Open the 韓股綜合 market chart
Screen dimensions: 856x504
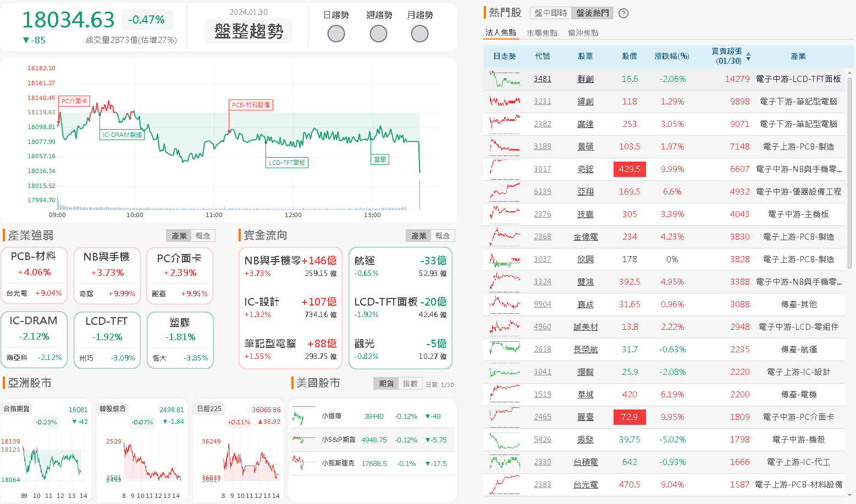(142, 451)
